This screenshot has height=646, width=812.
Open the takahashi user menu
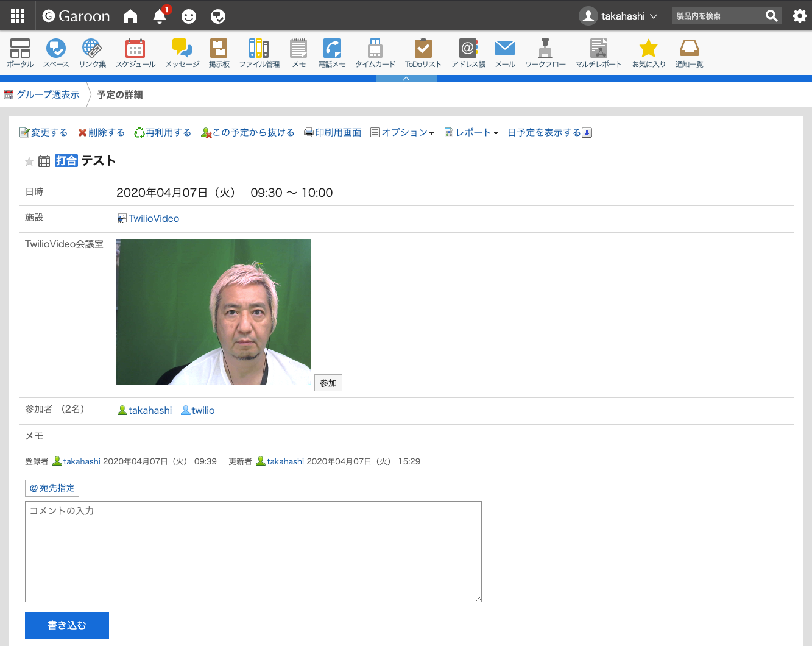click(619, 16)
